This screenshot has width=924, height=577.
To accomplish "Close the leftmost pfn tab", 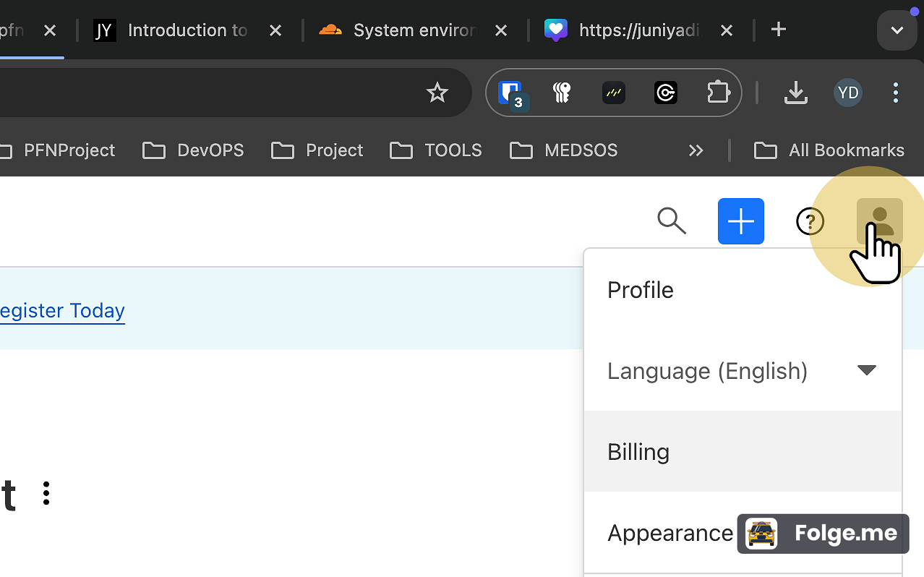I will 50,30.
